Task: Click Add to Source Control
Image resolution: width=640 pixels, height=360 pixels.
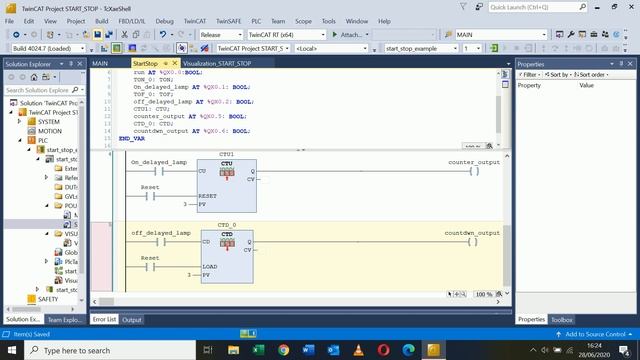Action: coord(595,334)
